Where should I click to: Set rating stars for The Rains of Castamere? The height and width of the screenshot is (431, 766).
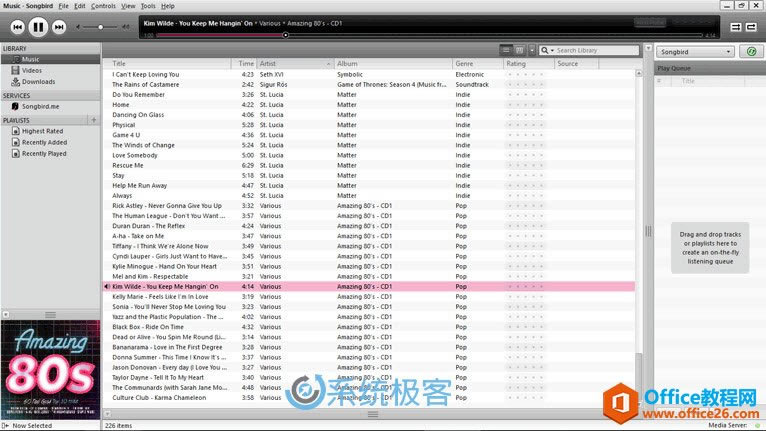526,85
